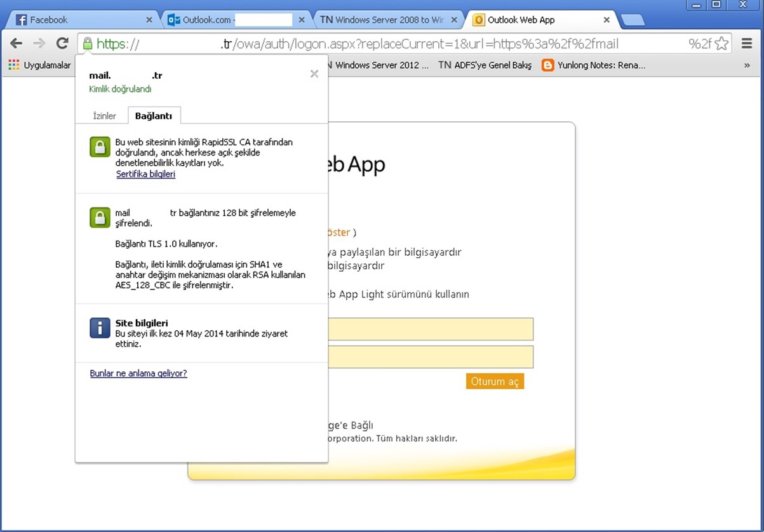The width and height of the screenshot is (764, 532).
Task: Click 'Bağlantı TLS 1.0 kullanıyor.' text
Action: 166,244
